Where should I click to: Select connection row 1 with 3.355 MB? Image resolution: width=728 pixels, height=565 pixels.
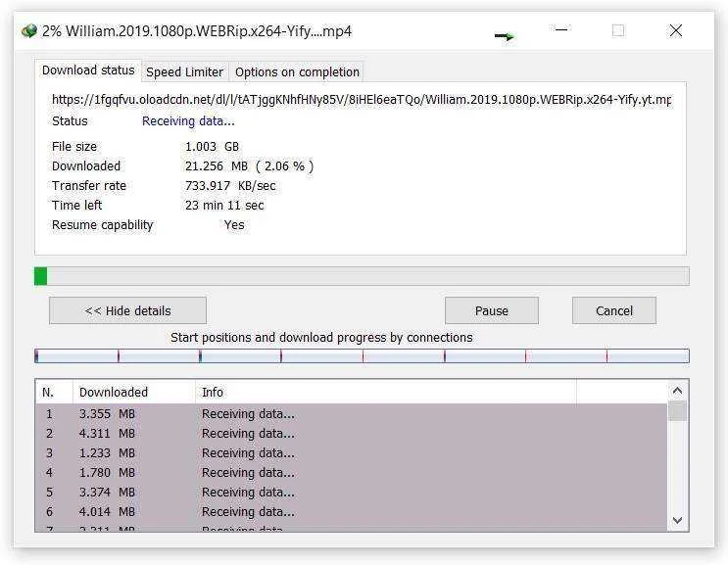tap(351, 414)
